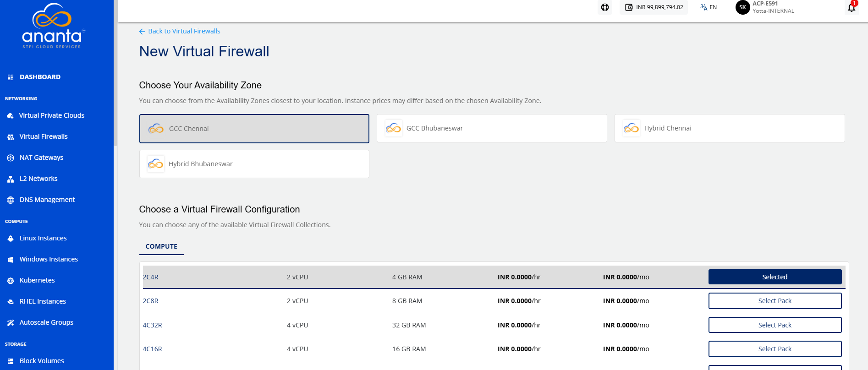Click the 32 GB RAM cell
This screenshot has width=868, height=370.
coord(409,325)
